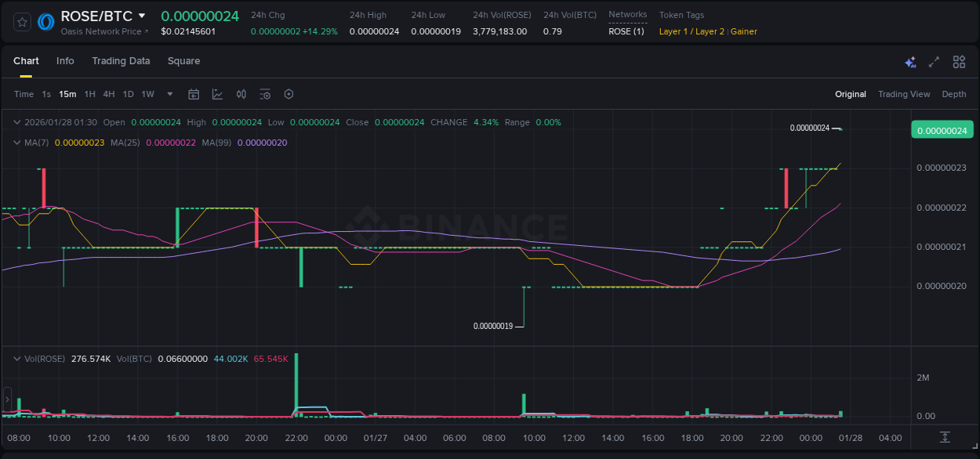Switch to the Trading Data tab

(x=121, y=60)
